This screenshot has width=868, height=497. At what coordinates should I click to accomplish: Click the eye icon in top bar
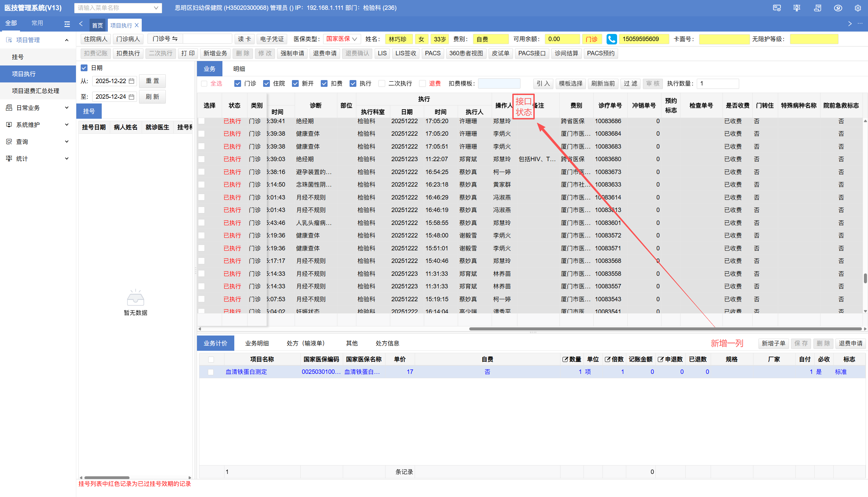[837, 8]
